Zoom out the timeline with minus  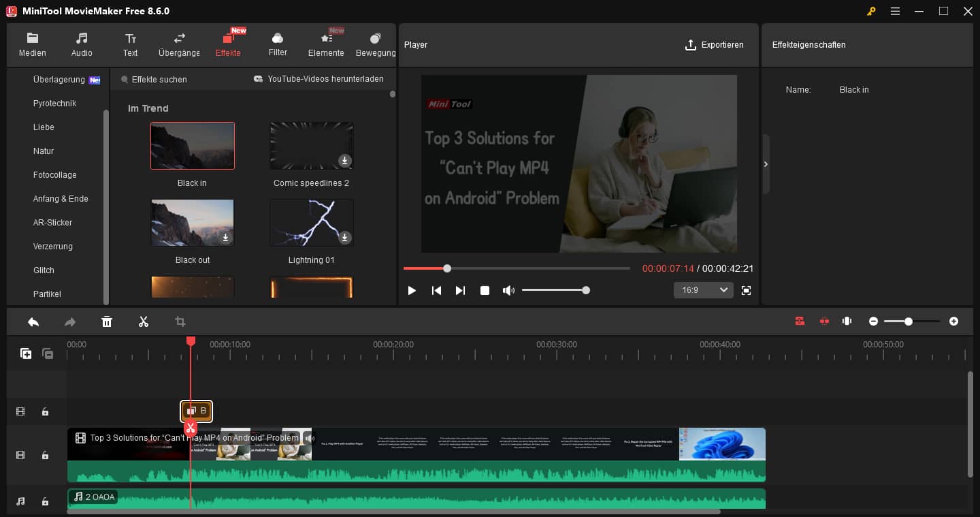click(873, 321)
